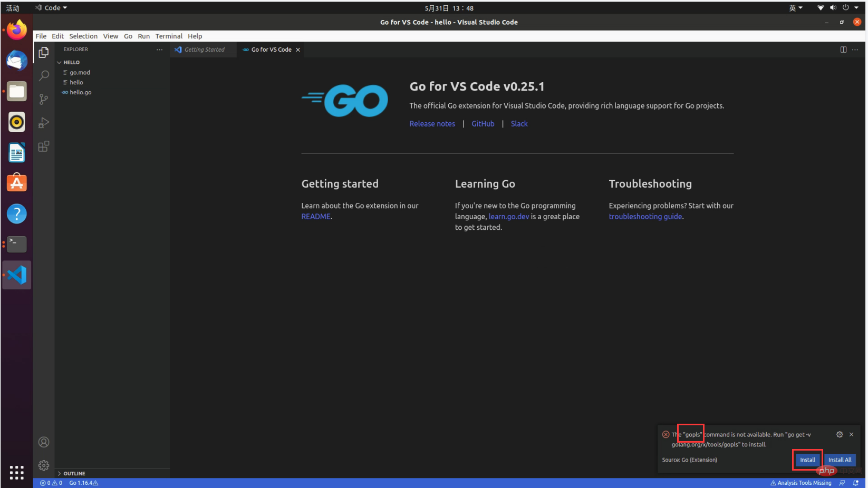
Task: Visit the learn.go.dev link
Action: pos(509,217)
